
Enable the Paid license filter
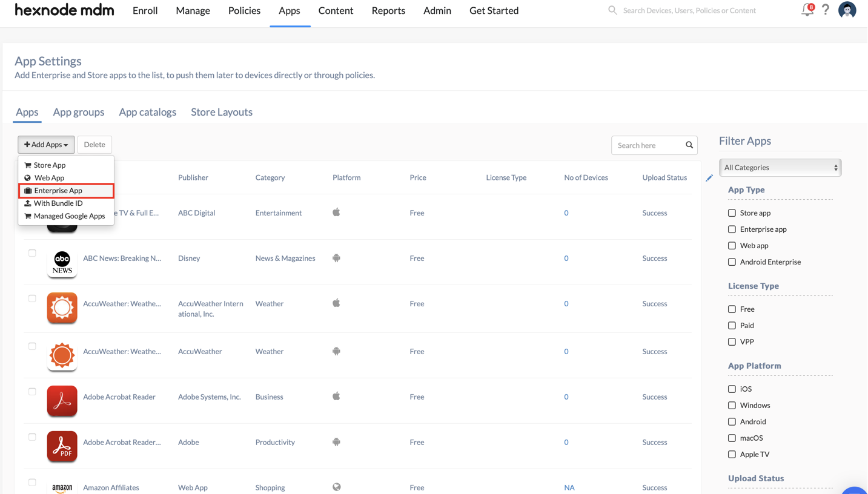pos(732,326)
